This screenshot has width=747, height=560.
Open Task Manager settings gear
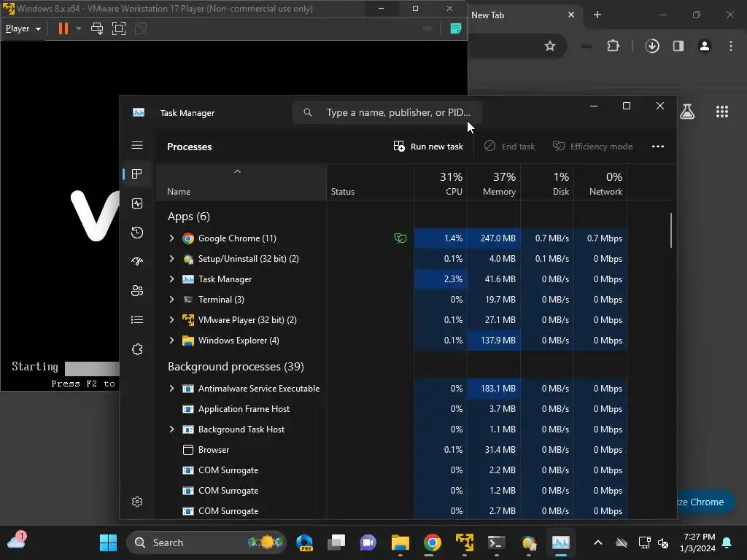pyautogui.click(x=137, y=502)
